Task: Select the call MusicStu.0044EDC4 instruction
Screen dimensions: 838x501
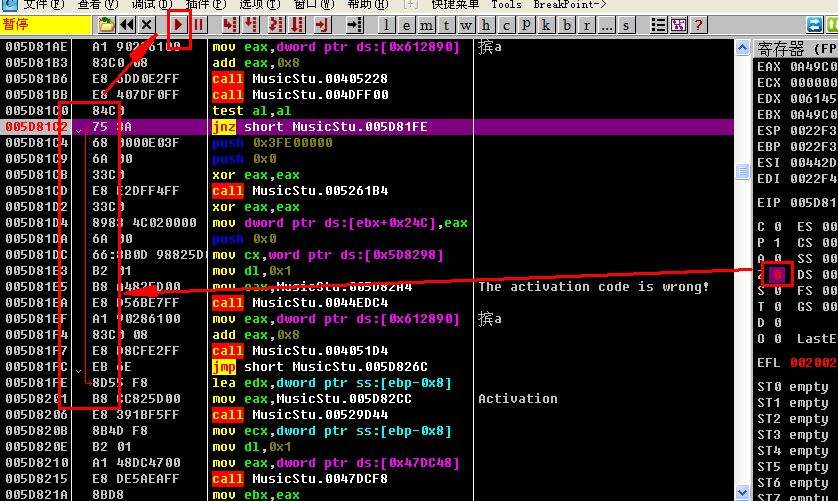Action: pos(300,303)
